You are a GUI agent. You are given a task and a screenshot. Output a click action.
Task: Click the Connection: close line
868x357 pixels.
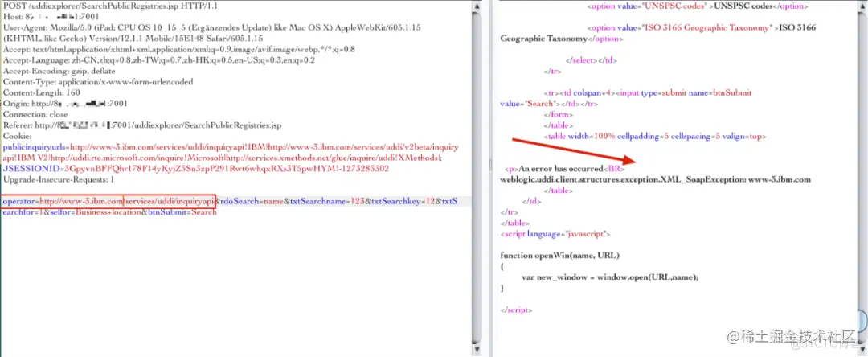point(35,114)
